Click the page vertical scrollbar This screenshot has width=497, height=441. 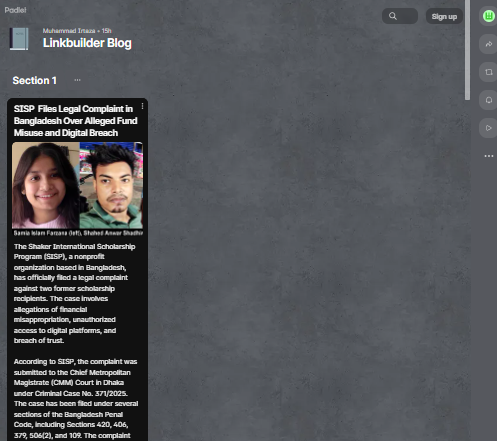[467, 50]
